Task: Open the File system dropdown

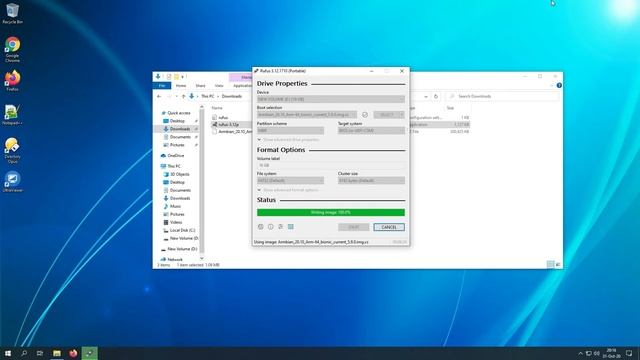Action: (x=290, y=180)
